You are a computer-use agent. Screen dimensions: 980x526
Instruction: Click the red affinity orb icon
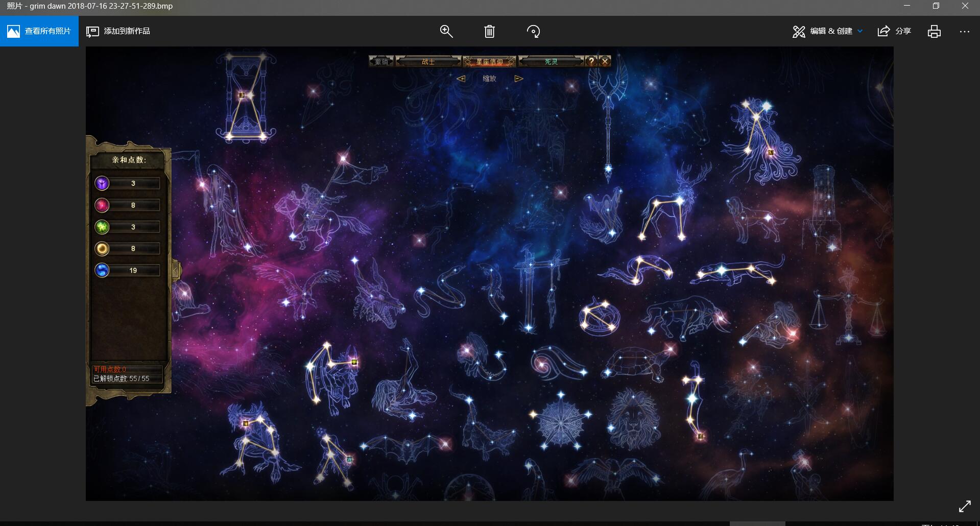click(102, 205)
